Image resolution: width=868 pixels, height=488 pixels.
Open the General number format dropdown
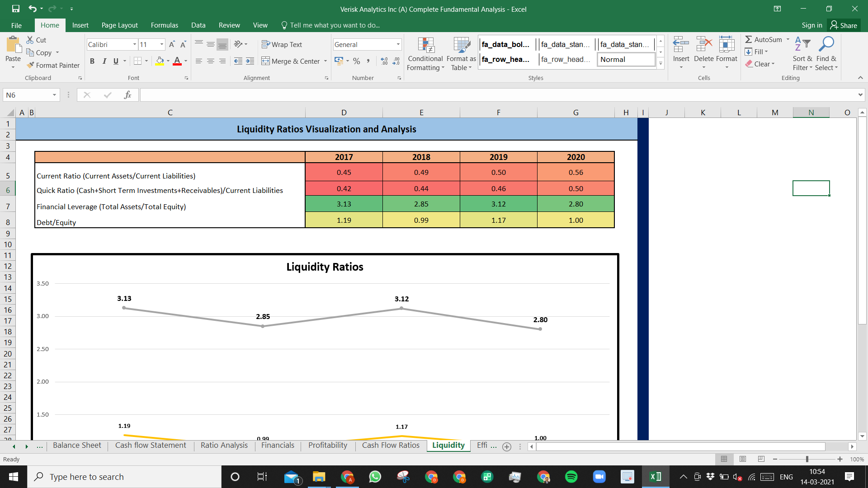[398, 44]
